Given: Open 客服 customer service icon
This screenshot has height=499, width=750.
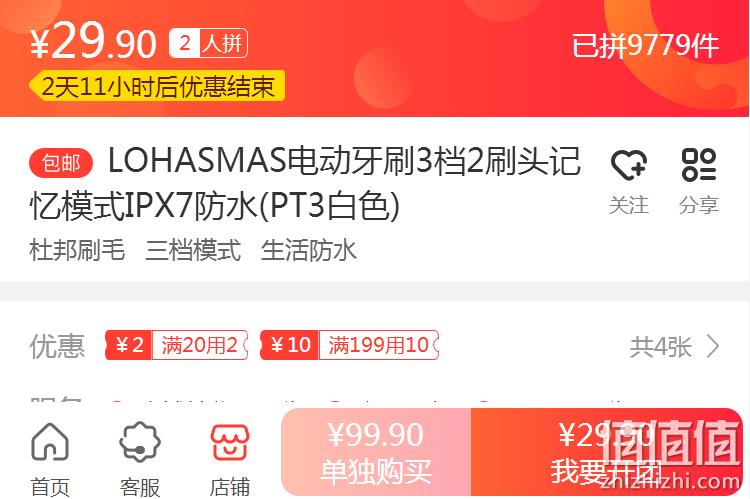Looking at the screenshot, I should (x=140, y=442).
